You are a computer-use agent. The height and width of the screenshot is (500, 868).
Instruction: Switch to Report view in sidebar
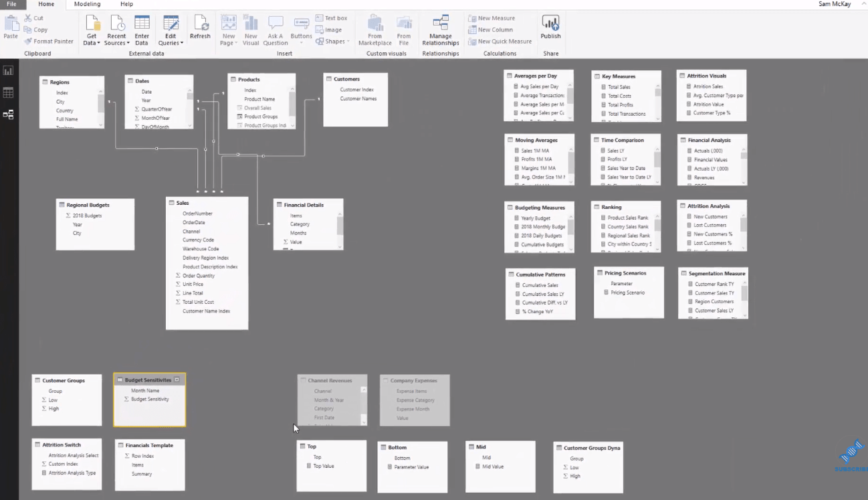pos(8,70)
